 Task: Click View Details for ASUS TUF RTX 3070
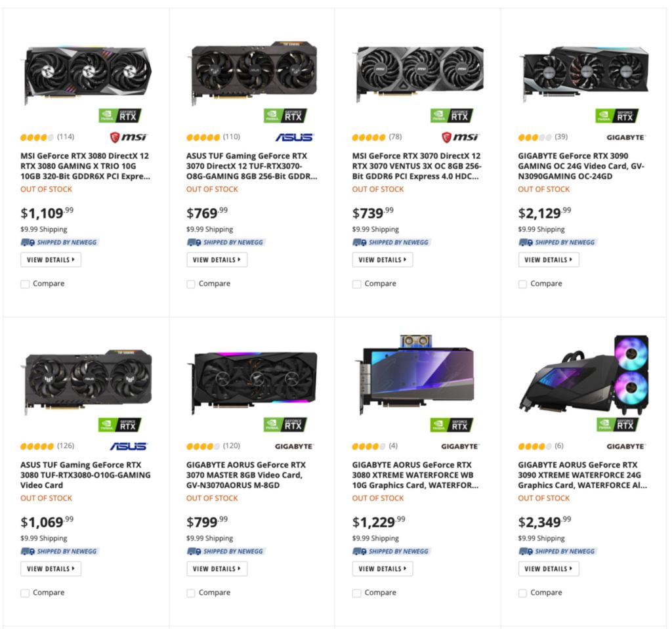click(x=217, y=260)
